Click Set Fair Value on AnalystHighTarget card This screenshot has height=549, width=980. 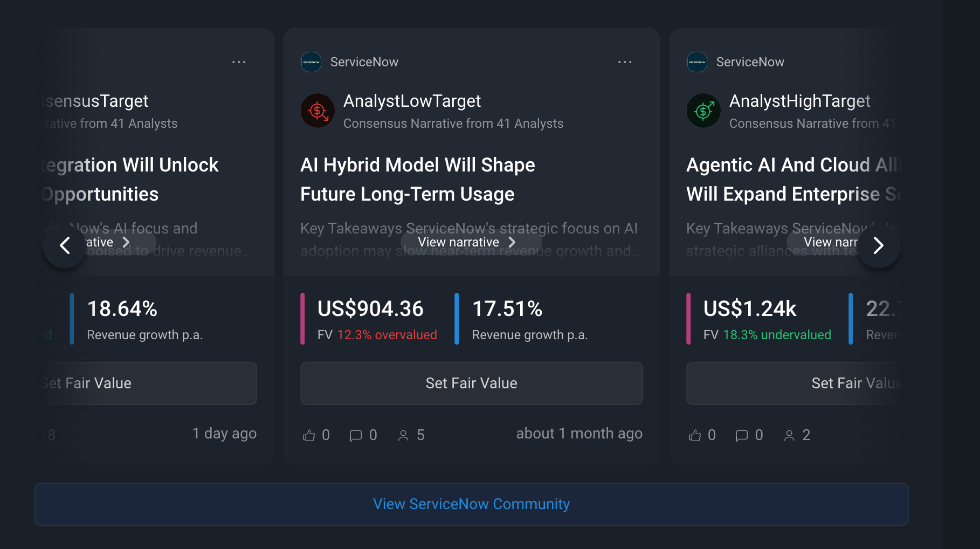(793, 383)
